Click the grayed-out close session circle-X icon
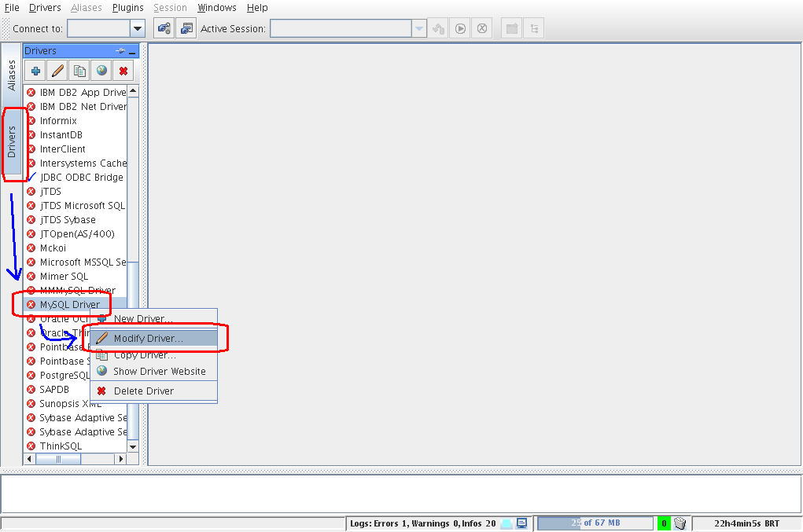803x532 pixels. [x=482, y=28]
